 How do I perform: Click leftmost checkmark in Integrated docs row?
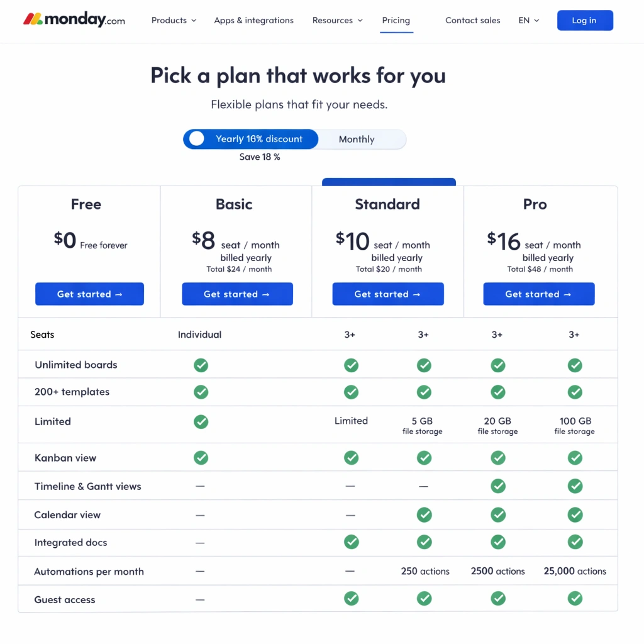(x=351, y=542)
